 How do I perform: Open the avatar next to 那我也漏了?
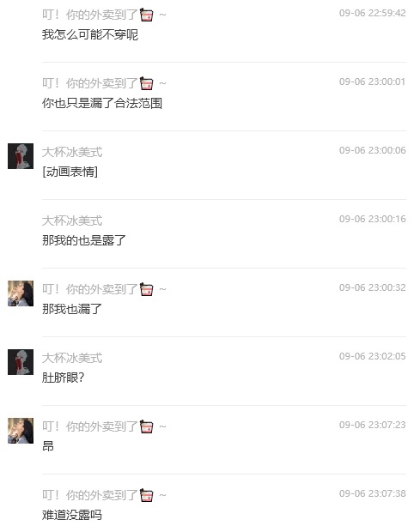click(21, 293)
